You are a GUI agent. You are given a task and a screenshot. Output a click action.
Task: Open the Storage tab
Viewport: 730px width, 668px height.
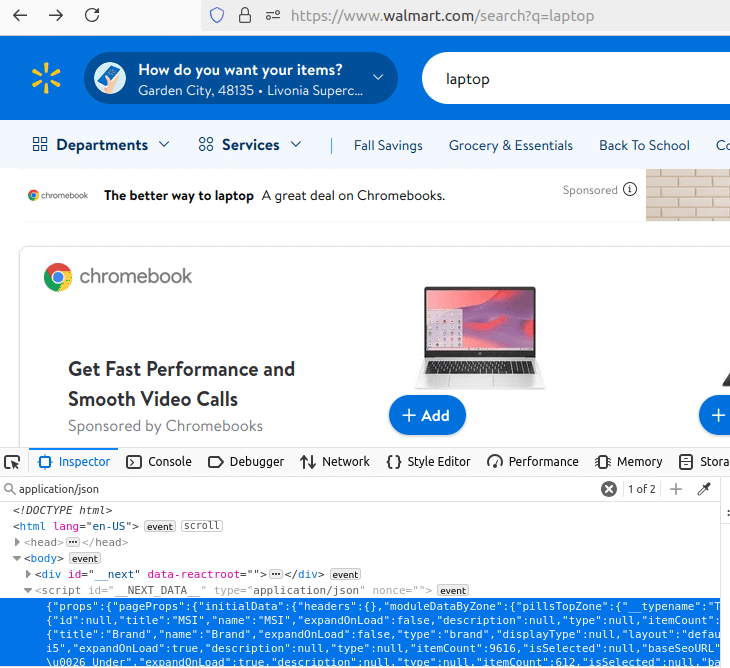(x=703, y=462)
